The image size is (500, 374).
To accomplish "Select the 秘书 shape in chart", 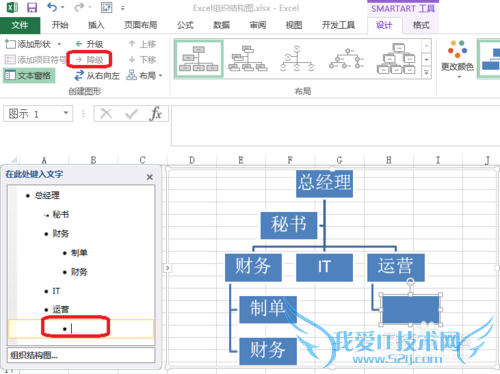I will pyautogui.click(x=289, y=225).
